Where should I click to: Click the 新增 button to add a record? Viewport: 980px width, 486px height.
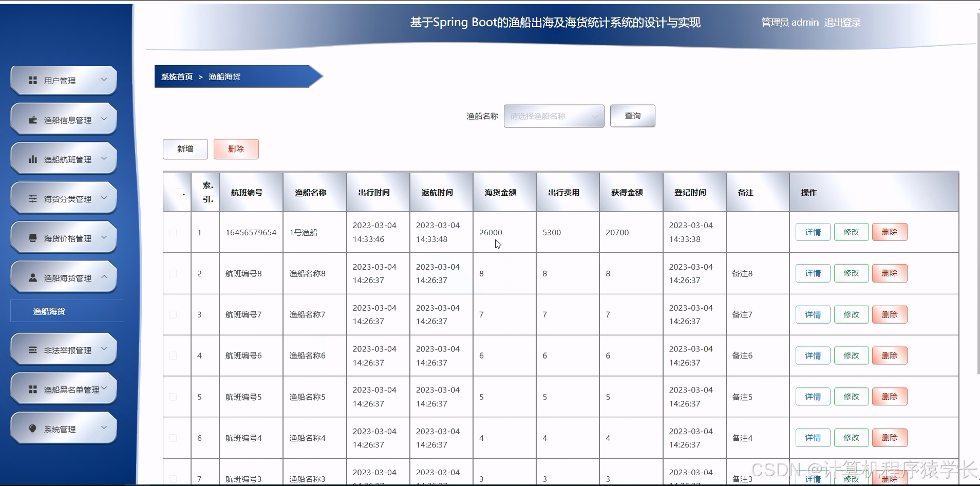point(185,149)
